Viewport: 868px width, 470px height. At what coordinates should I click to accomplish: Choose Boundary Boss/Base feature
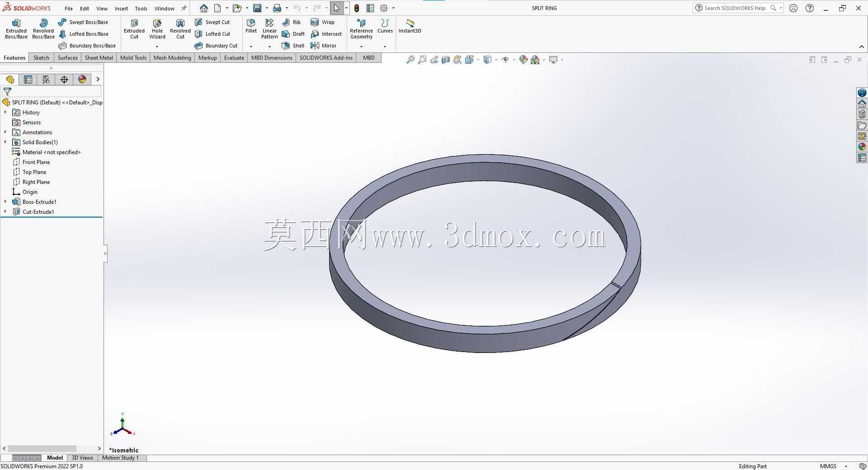(87, 46)
